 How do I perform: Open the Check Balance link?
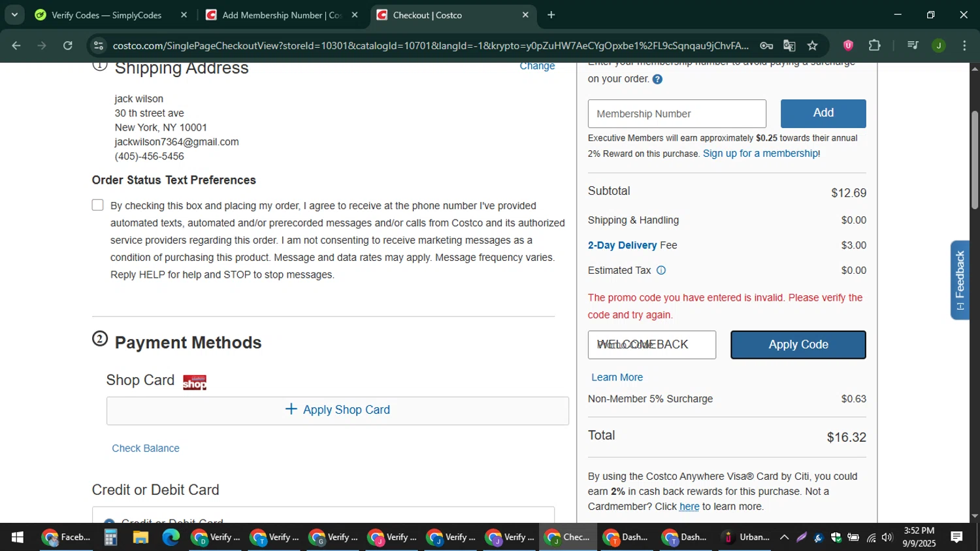tap(146, 448)
